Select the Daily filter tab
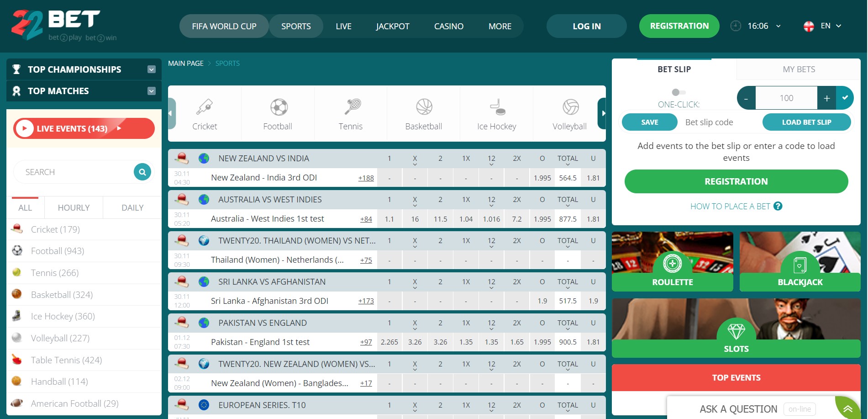Viewport: 868px width, 419px height. click(132, 208)
